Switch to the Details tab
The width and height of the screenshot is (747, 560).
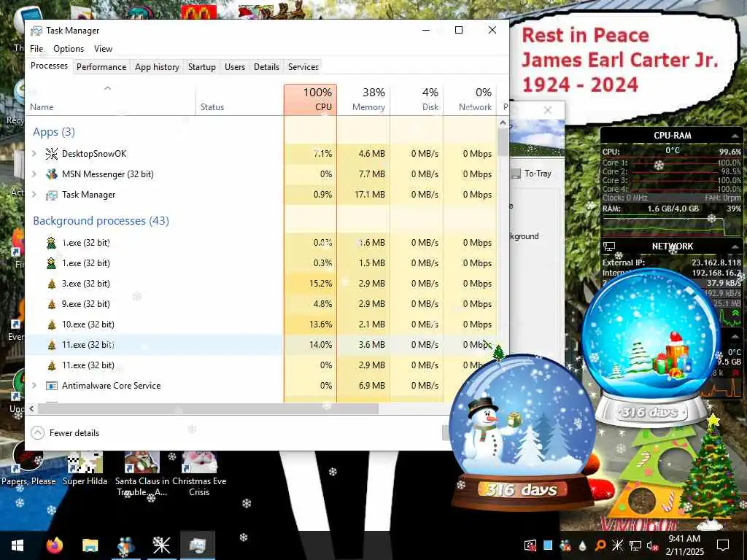[x=266, y=67]
